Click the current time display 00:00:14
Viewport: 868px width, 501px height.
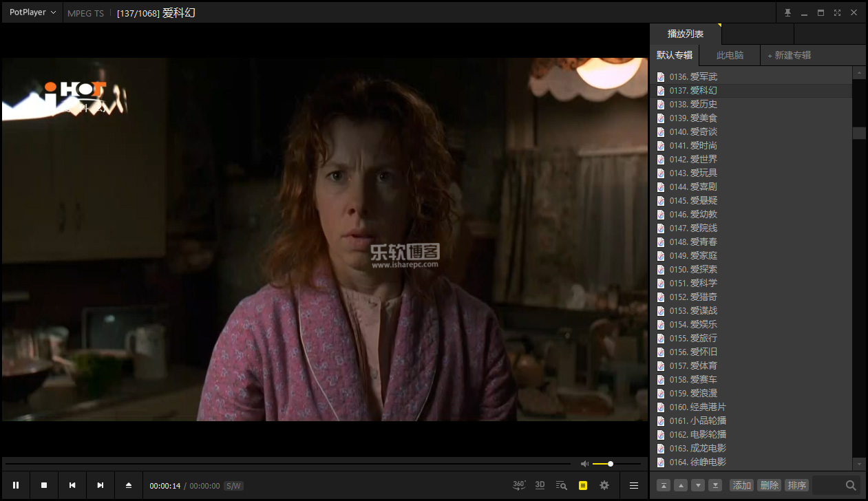coord(165,486)
